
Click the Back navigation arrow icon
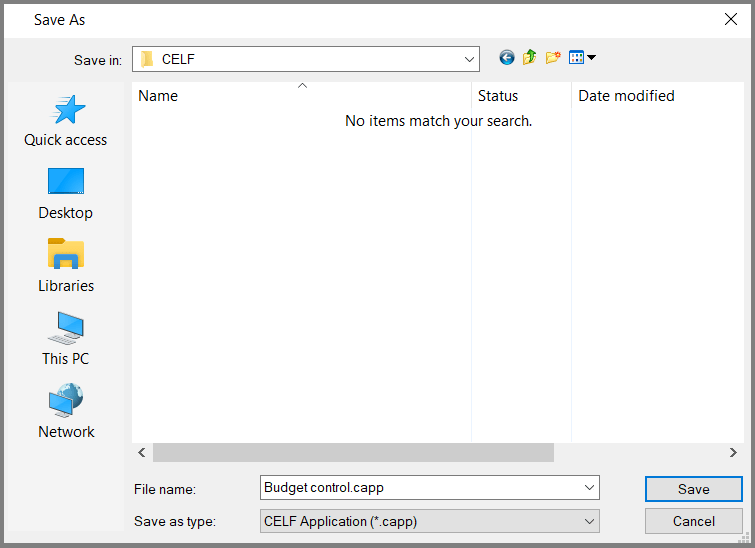(507, 58)
